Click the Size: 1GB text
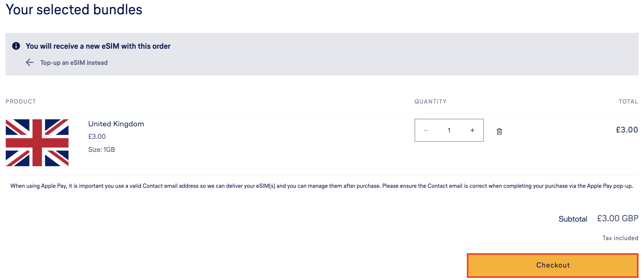The width and height of the screenshot is (644, 280). click(101, 149)
